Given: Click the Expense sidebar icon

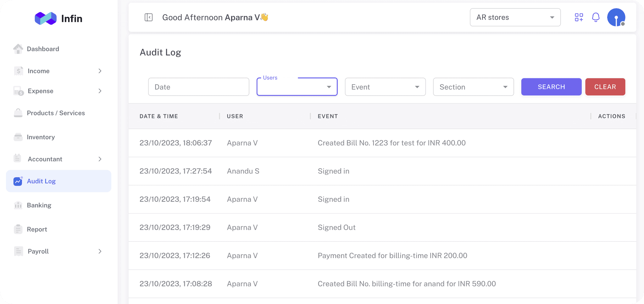Looking at the screenshot, I should click(18, 91).
